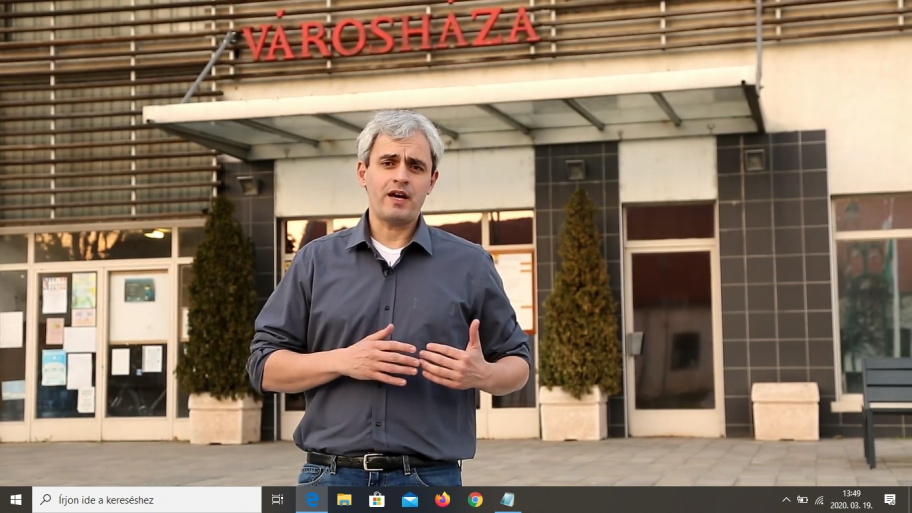
Task: Click the 'Írjon ide a kereséshez' search field
Action: 150,499
